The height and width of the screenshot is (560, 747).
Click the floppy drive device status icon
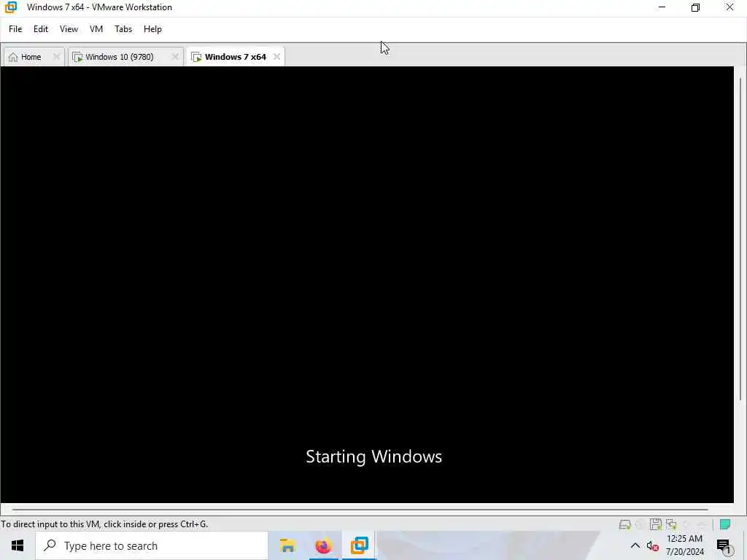[656, 524]
